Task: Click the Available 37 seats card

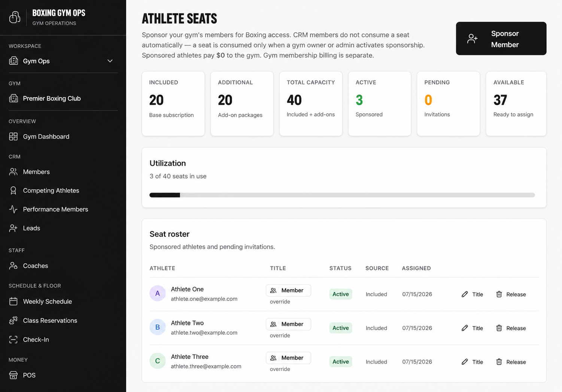Action: click(516, 104)
